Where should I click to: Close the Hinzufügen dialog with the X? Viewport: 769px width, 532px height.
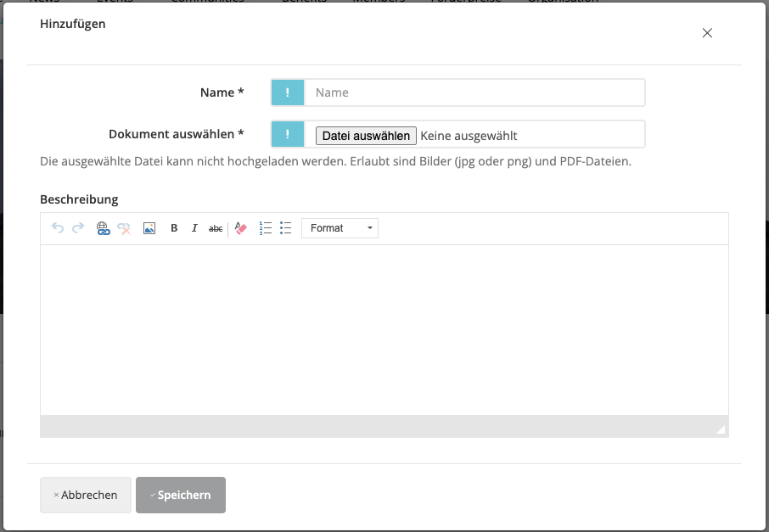pos(707,33)
